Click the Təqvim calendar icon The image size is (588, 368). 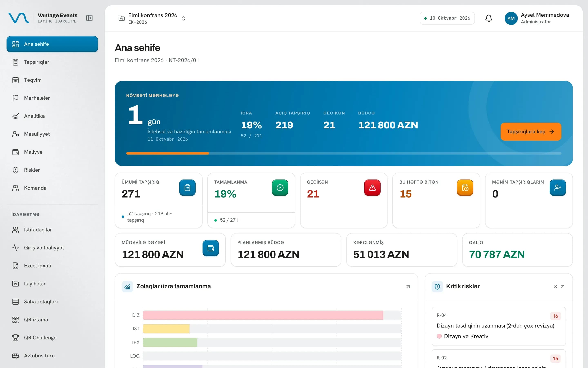[x=16, y=80]
